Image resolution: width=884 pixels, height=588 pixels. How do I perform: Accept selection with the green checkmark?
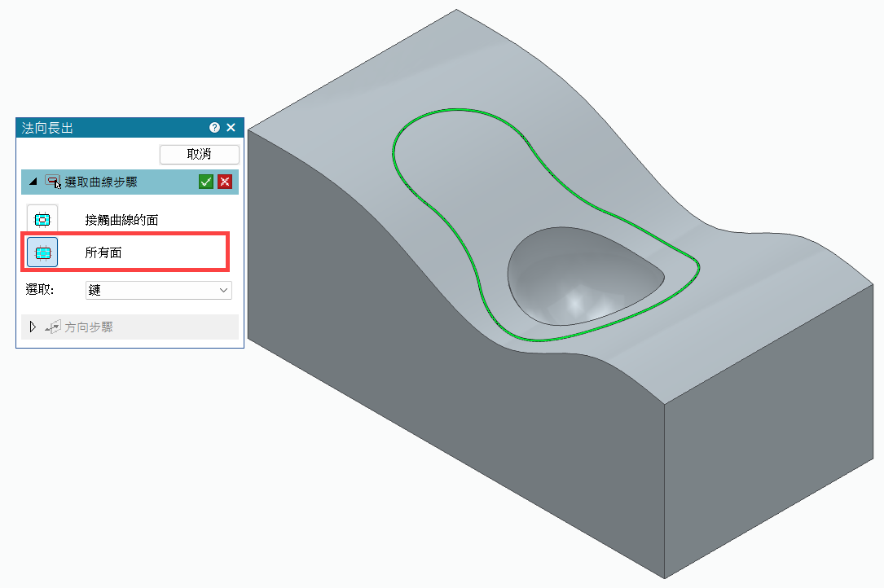[x=206, y=182]
